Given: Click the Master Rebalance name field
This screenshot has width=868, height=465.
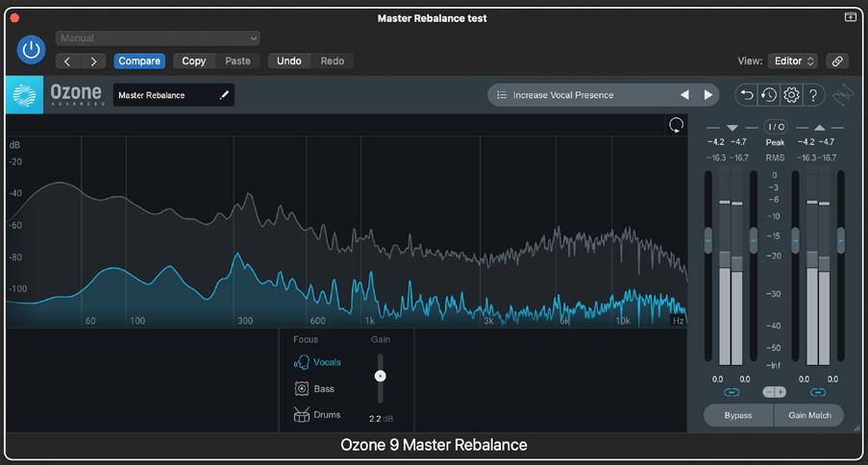Looking at the screenshot, I should [x=174, y=95].
